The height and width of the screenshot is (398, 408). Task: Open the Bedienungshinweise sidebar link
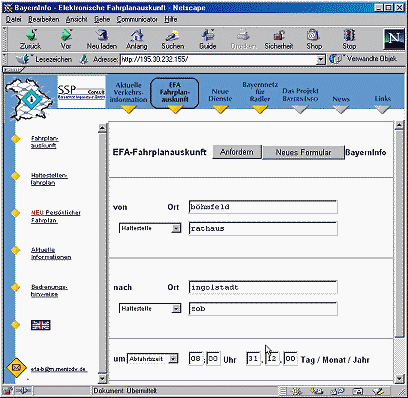coord(49,291)
